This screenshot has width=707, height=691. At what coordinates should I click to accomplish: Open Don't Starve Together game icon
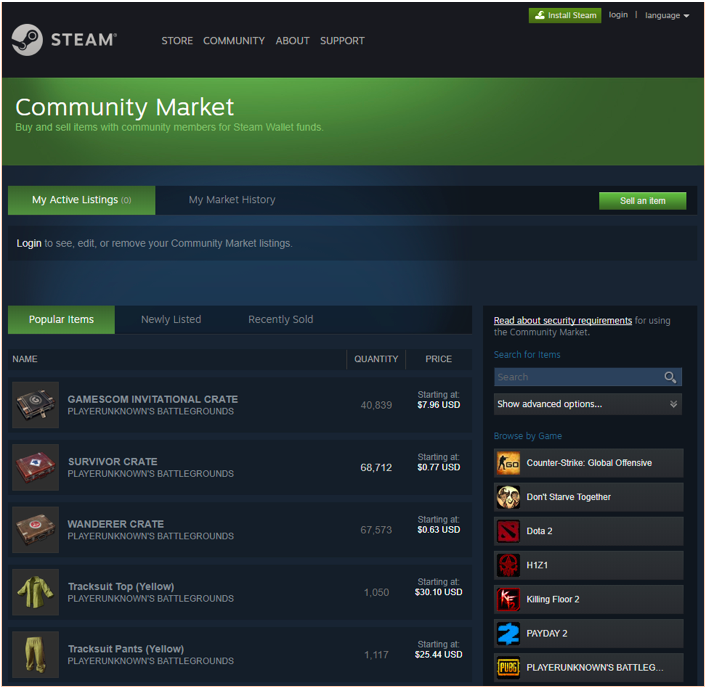pyautogui.click(x=508, y=497)
